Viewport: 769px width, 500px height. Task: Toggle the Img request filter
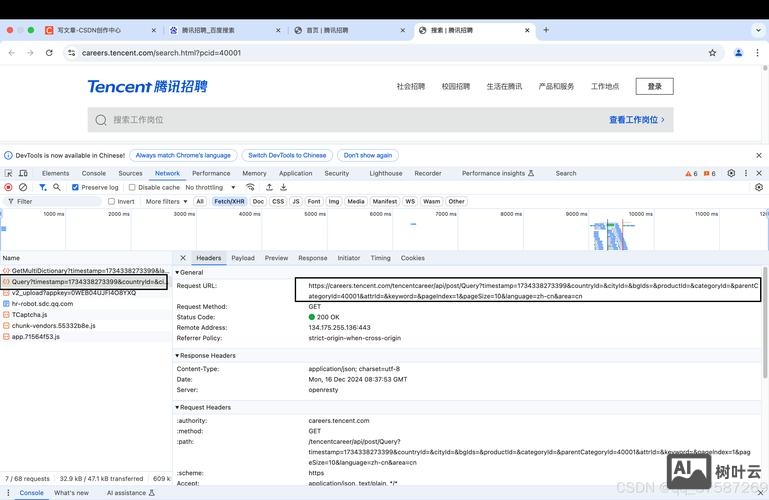(334, 201)
